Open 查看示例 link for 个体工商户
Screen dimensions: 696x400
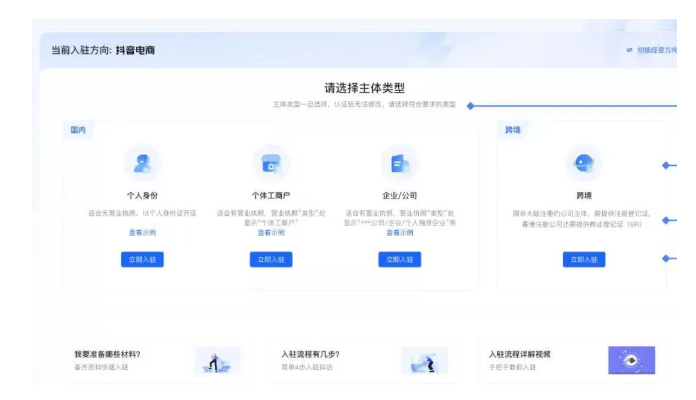click(x=271, y=232)
